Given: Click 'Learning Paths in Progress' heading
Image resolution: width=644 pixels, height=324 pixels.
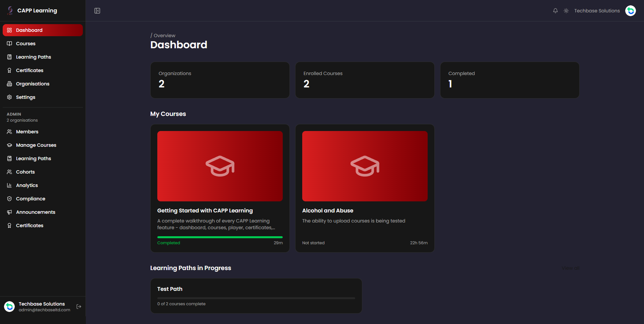Looking at the screenshot, I should [191, 268].
